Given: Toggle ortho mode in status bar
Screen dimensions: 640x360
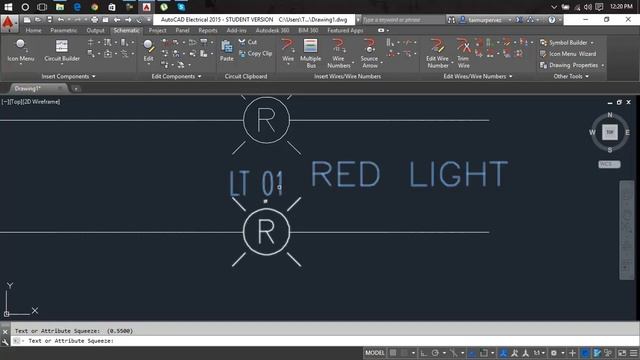Looking at the screenshot, I should coord(423,353).
